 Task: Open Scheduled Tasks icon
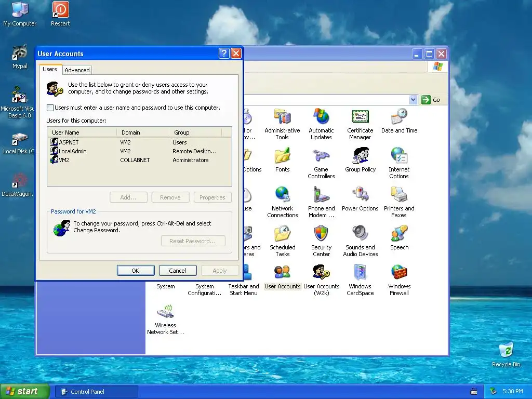point(282,241)
